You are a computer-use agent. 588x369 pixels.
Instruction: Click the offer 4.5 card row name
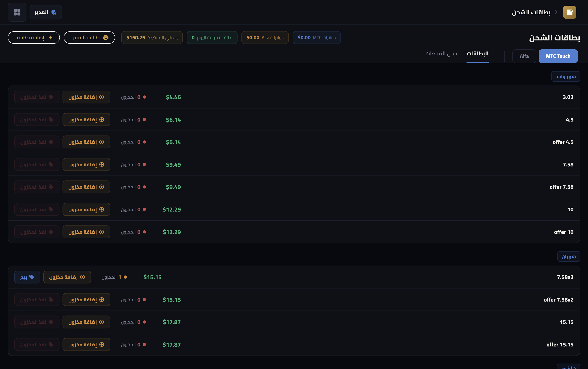click(x=563, y=142)
